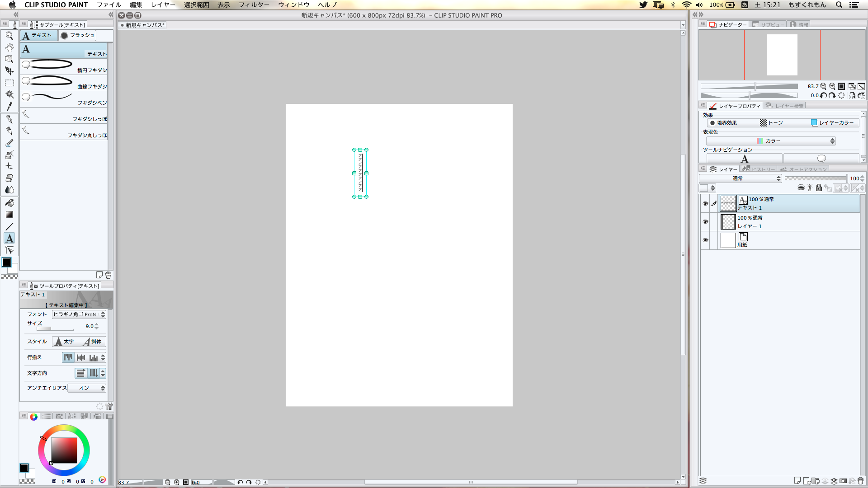Select the Zoom magnifier tool
Image resolution: width=868 pixels, height=488 pixels.
point(9,36)
